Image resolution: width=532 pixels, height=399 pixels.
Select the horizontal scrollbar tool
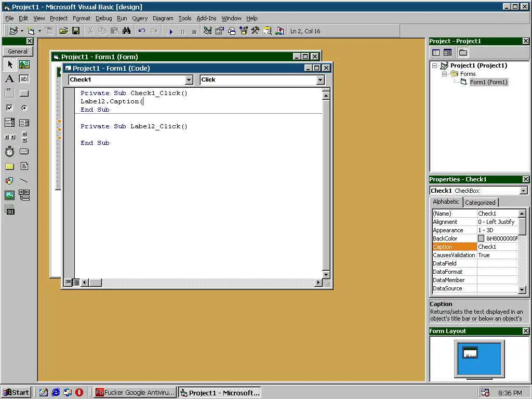pyautogui.click(x=10, y=137)
